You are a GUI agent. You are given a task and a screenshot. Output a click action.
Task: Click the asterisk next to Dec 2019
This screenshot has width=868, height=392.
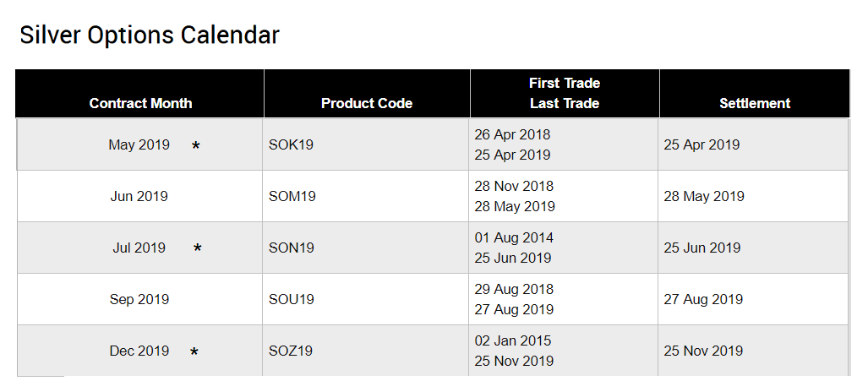click(194, 351)
